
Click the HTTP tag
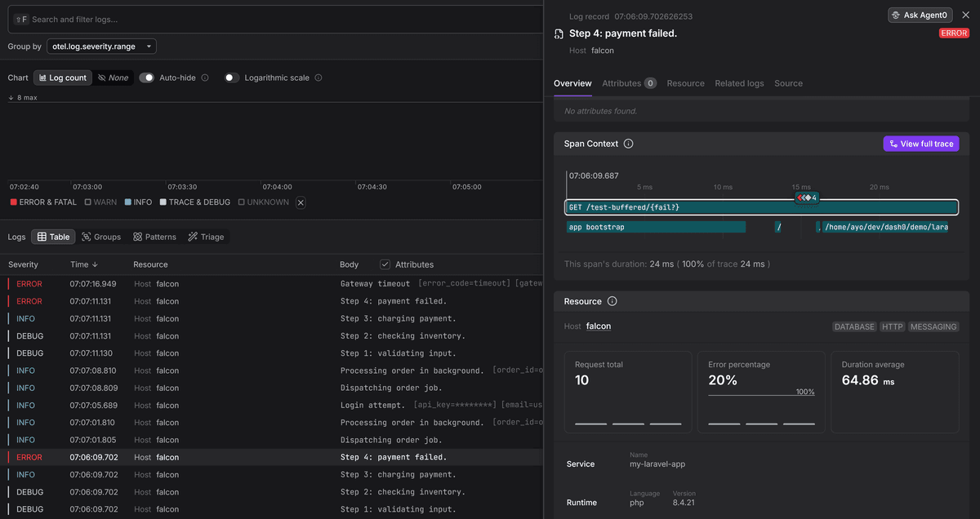[892, 326]
